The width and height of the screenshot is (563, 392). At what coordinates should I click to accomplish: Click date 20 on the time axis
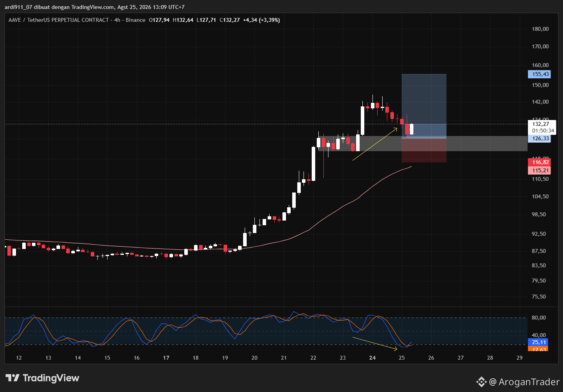tap(254, 358)
